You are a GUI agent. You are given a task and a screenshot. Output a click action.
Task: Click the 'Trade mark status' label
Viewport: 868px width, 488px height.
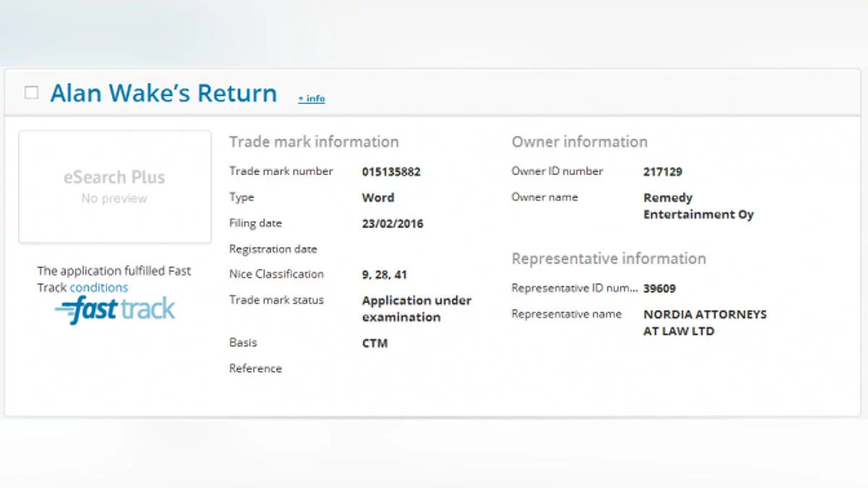tap(276, 300)
